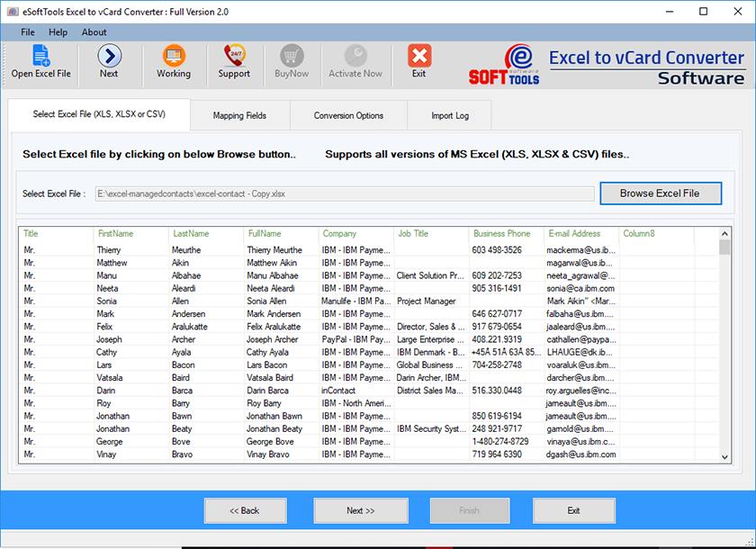
Task: Click the table scrollbar down arrow
Action: (724, 457)
